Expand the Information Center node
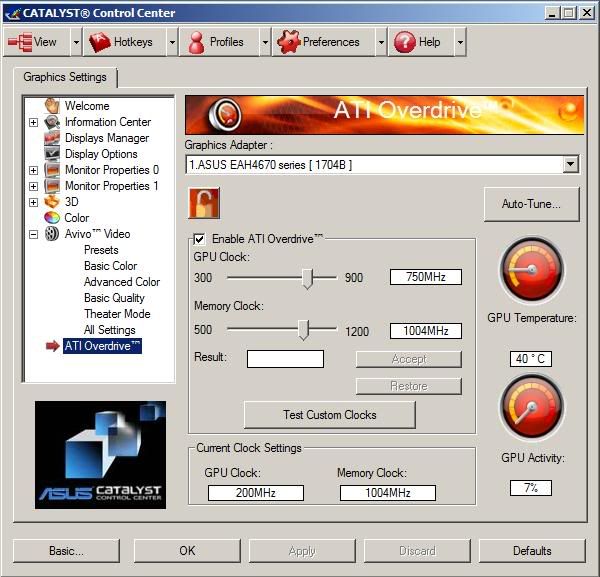 coord(34,122)
